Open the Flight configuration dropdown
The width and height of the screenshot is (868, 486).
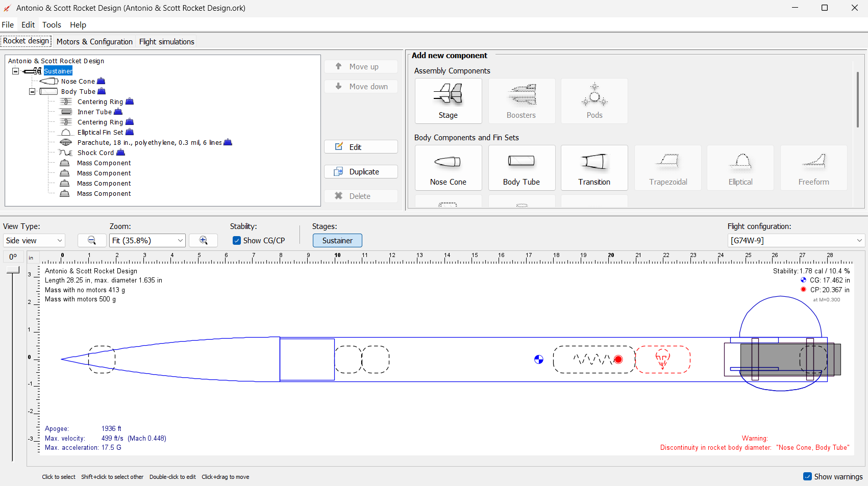pos(796,240)
